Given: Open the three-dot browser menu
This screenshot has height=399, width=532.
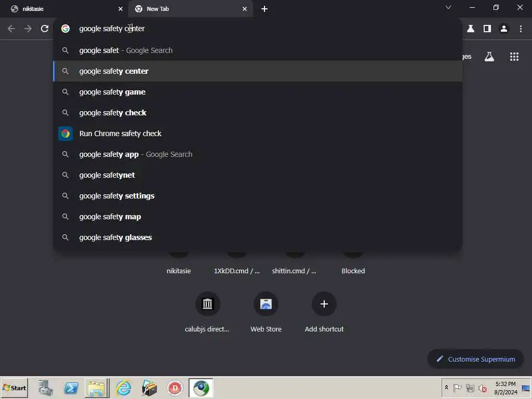Looking at the screenshot, I should tap(521, 29).
